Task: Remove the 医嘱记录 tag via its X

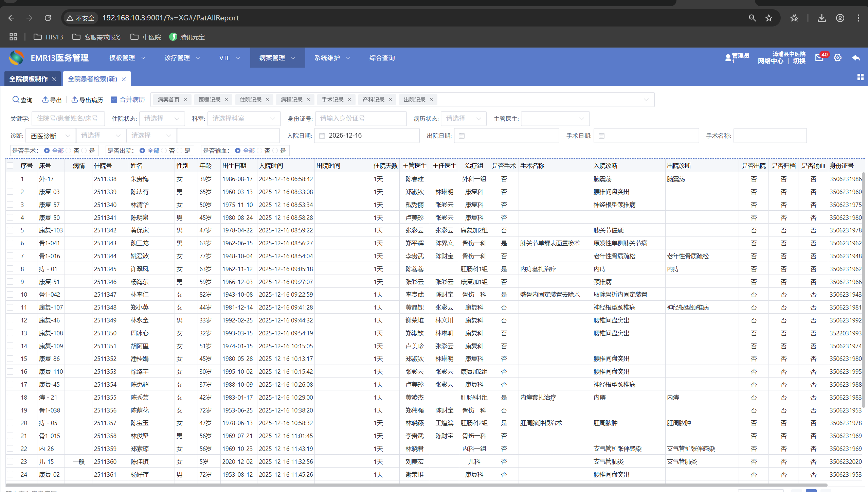Action: [227, 100]
